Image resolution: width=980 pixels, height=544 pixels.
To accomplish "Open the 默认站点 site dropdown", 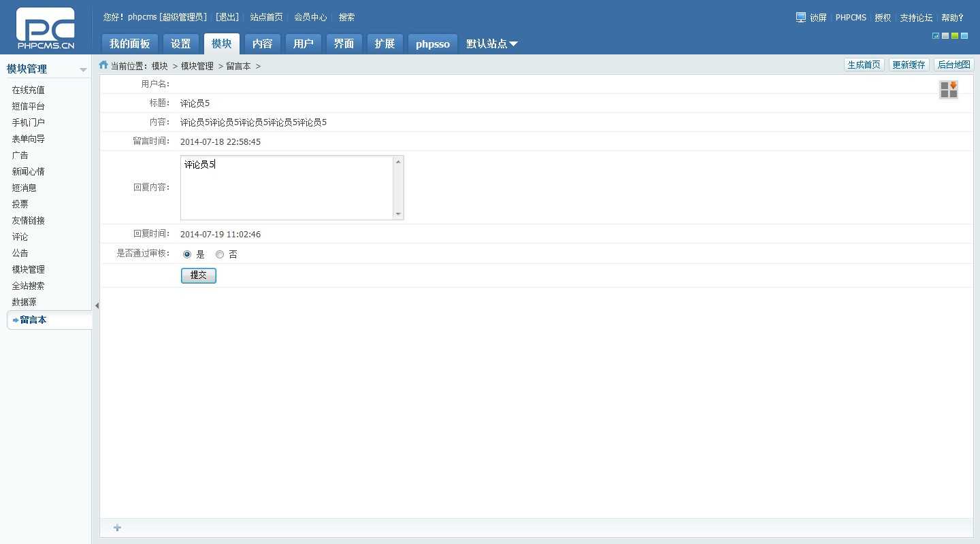I will (491, 44).
